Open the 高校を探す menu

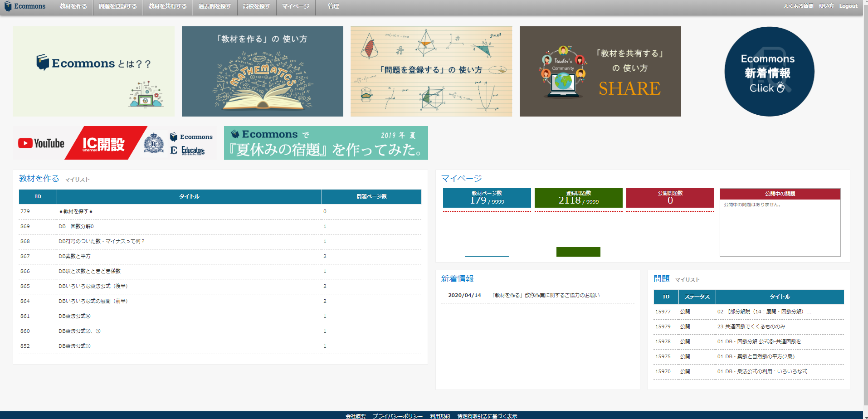click(256, 6)
